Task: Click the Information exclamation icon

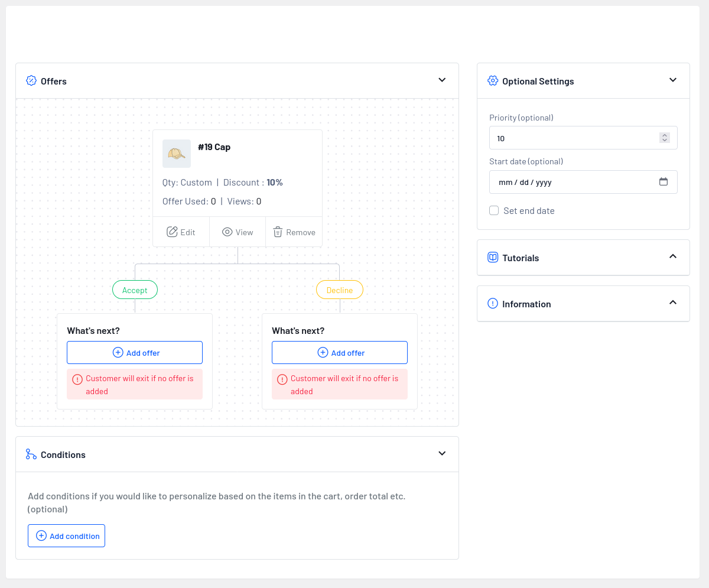Action: pos(493,304)
